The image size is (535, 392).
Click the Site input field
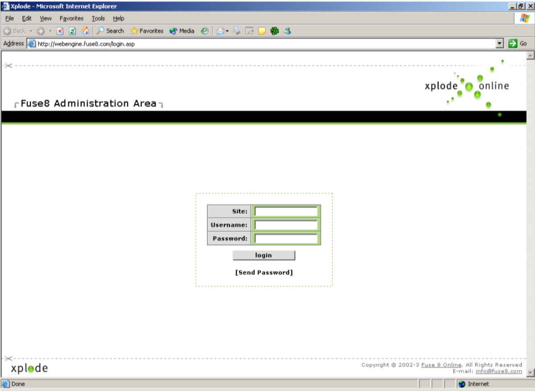286,211
